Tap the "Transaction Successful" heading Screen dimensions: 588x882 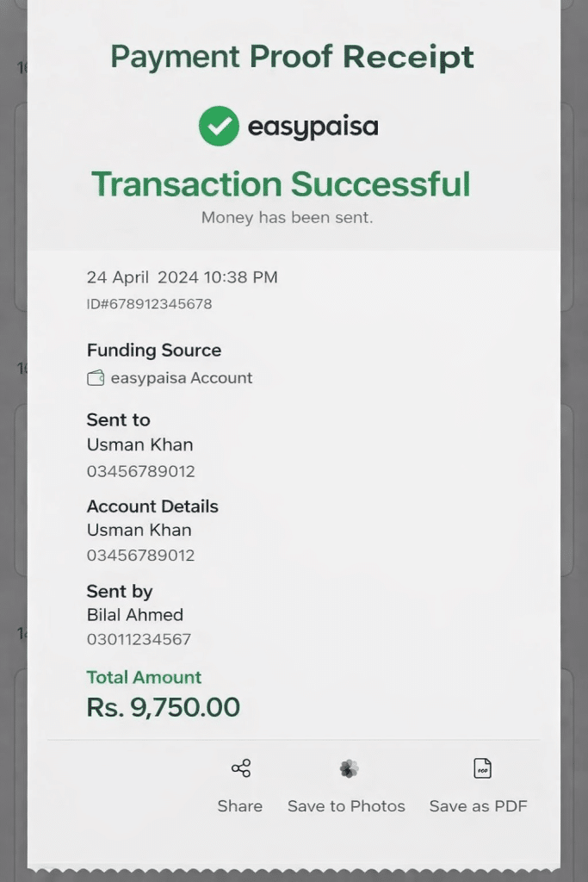tap(281, 184)
